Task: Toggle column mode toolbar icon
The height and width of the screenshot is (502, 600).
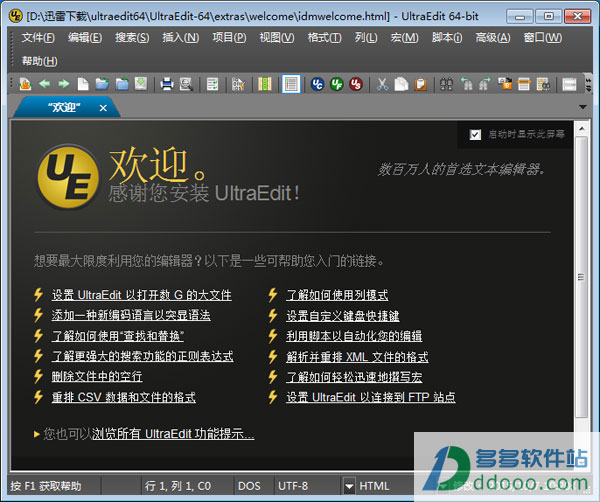Action: point(264,84)
